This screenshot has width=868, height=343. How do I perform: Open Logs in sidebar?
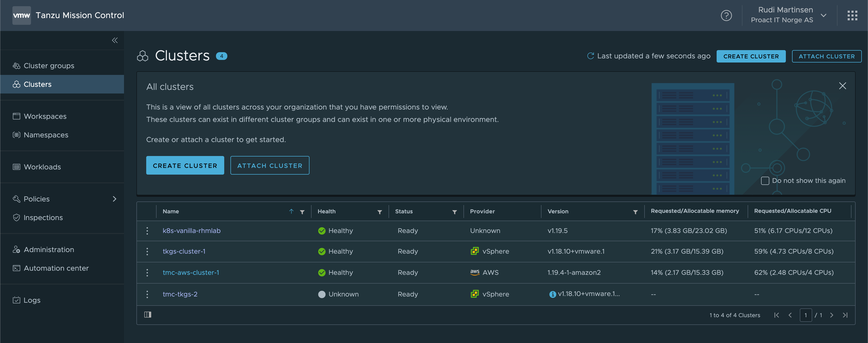62,300
